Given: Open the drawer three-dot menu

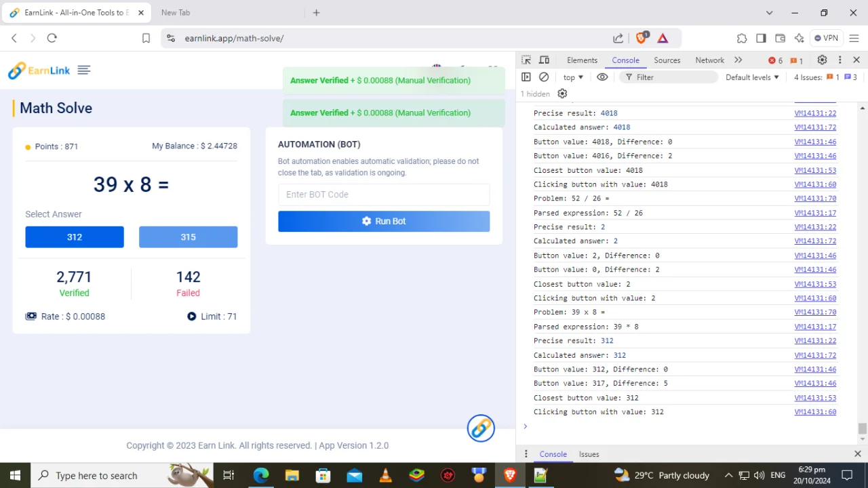Looking at the screenshot, I should coord(526,454).
